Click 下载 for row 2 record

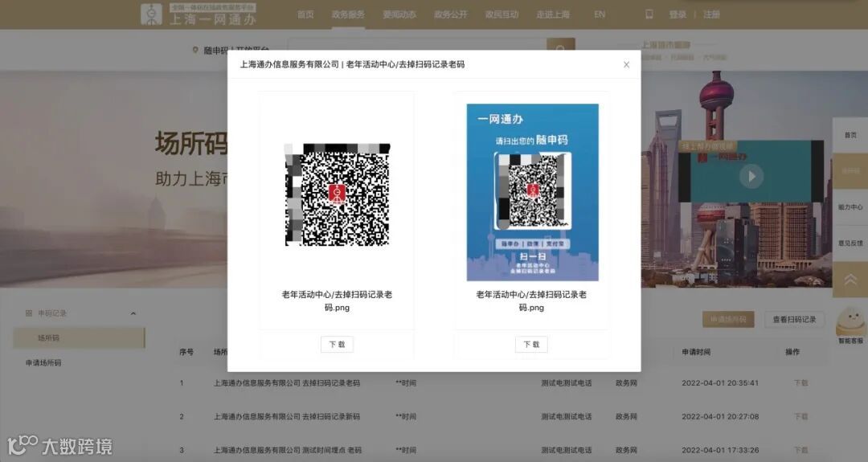pos(800,417)
